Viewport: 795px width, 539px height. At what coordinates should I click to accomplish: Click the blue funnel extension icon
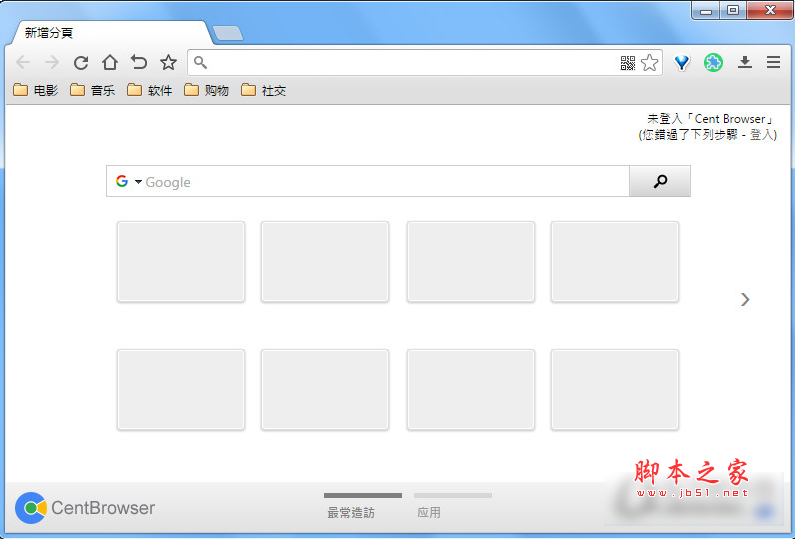(x=682, y=63)
